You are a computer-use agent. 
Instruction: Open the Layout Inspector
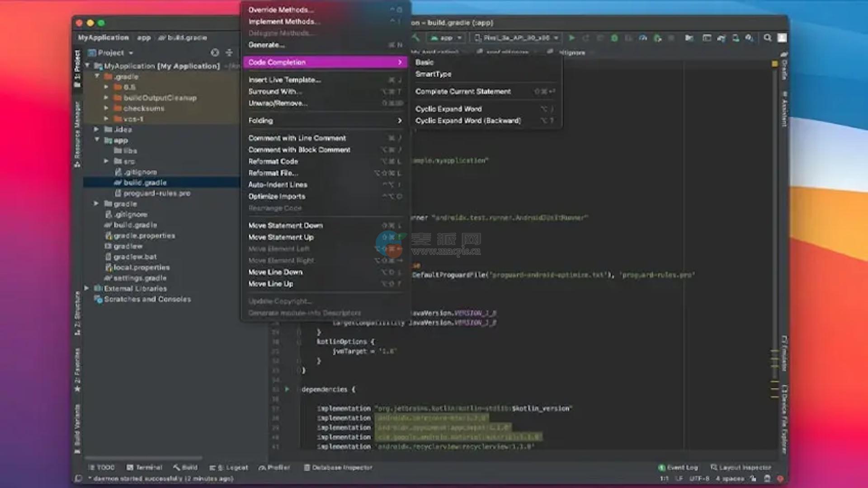pyautogui.click(x=741, y=468)
